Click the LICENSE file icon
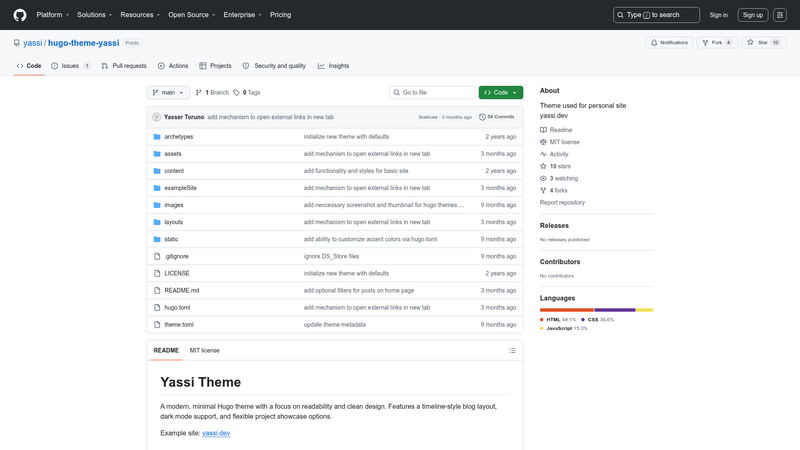This screenshot has height=450, width=800. tap(157, 273)
